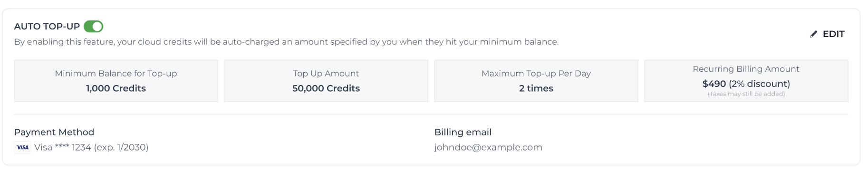Click the AUTO TOP-UP heading
This screenshot has width=868, height=172.
(x=47, y=27)
